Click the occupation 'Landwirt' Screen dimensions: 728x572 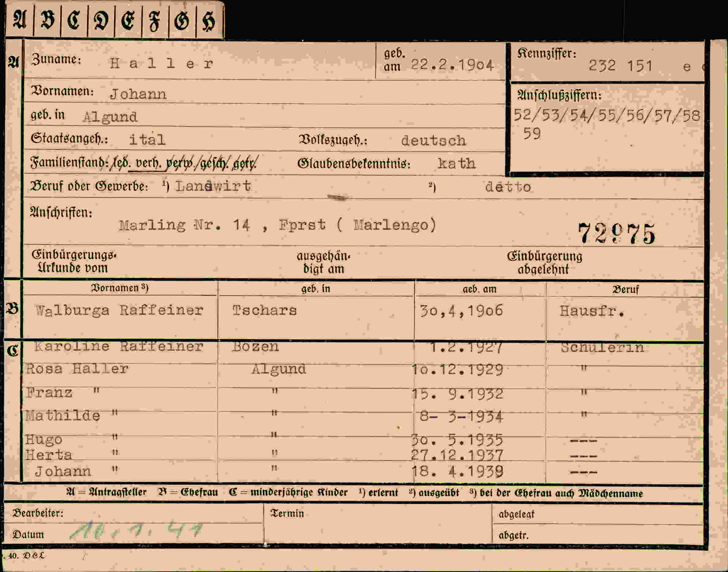point(213,186)
